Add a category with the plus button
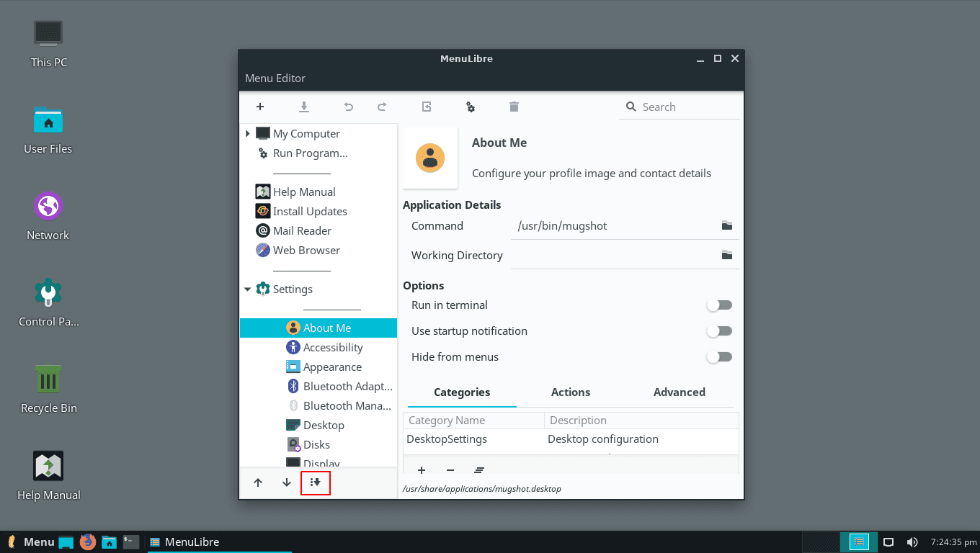Screen dimensions: 980x553 coord(422,470)
